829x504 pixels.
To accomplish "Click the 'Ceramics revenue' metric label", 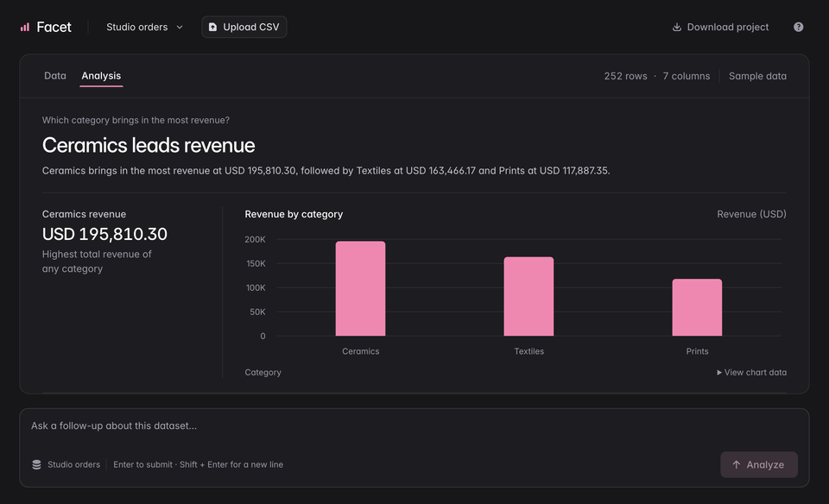I will 84,214.
